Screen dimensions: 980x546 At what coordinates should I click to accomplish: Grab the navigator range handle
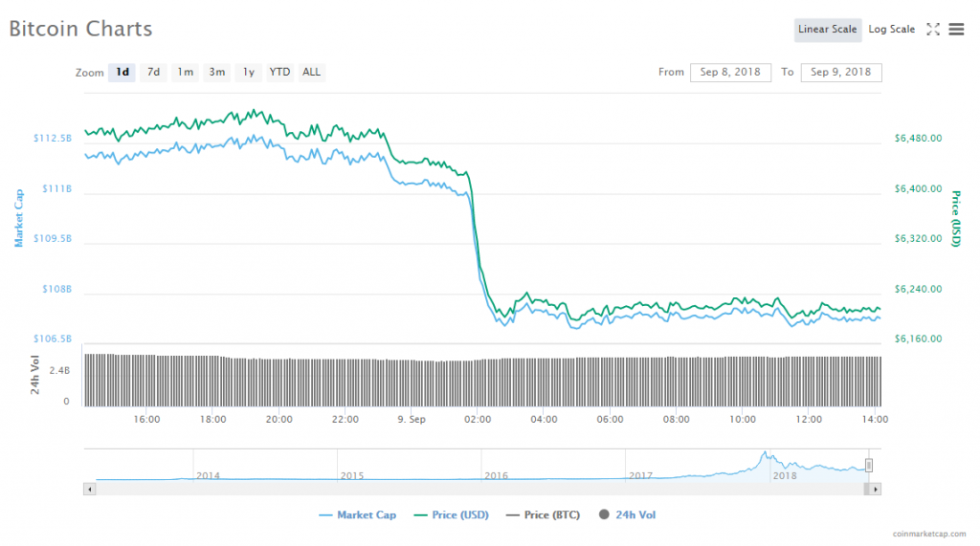[x=869, y=466]
